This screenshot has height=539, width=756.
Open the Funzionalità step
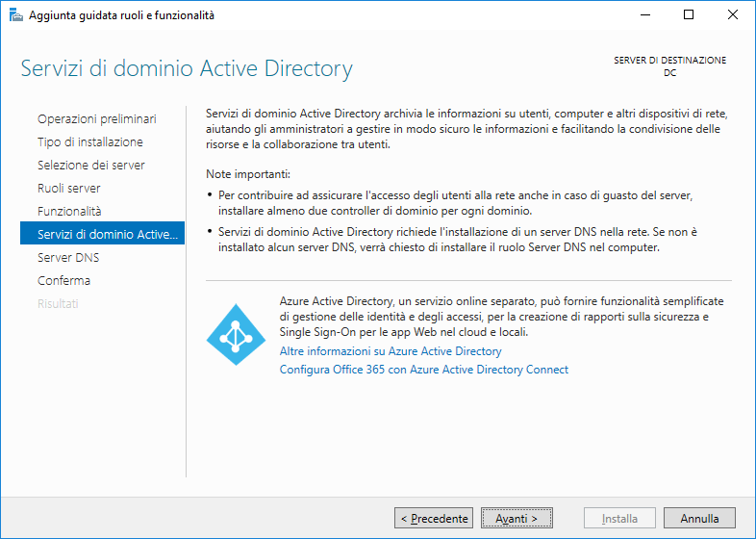click(69, 212)
